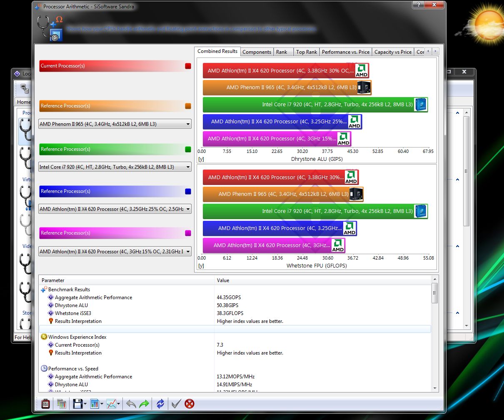Click the Performance vs. Speed heading row
The width and height of the screenshot is (504, 420).
(x=235, y=369)
